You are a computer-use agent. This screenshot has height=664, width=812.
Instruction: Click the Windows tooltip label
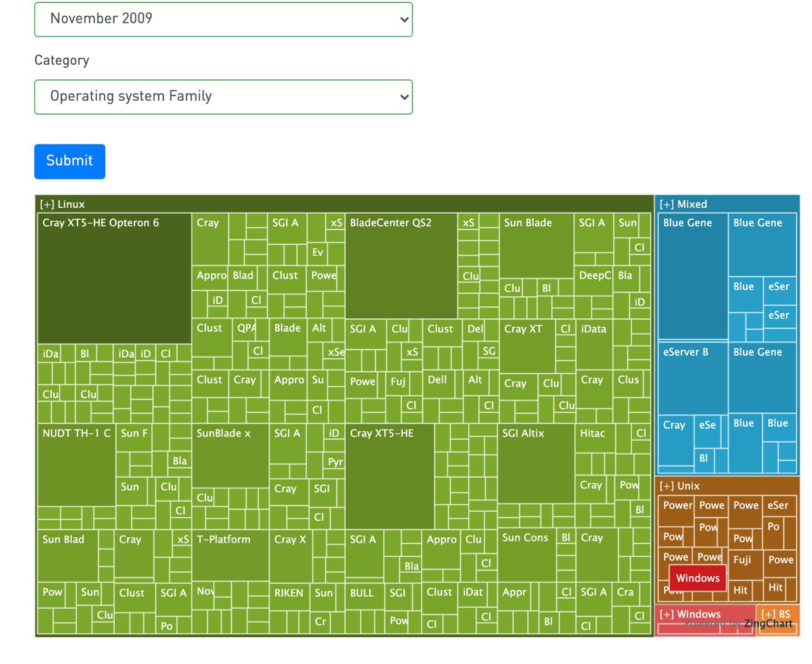coord(697,578)
